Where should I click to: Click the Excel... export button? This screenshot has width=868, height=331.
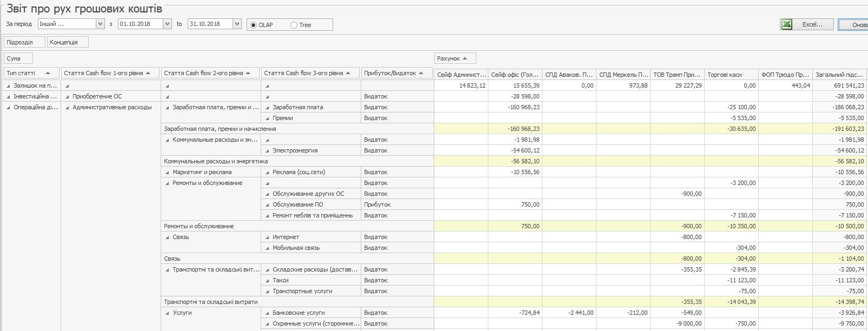coord(812,24)
